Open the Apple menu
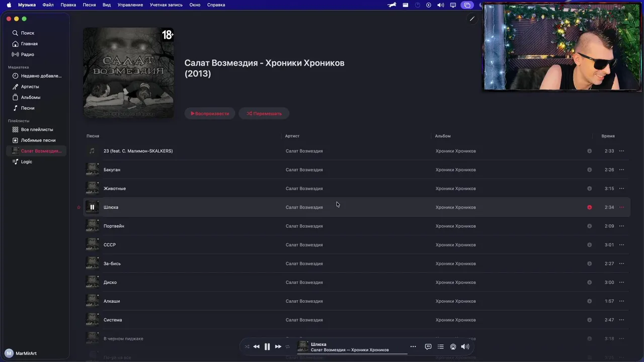The width and height of the screenshot is (644, 362). (9, 5)
